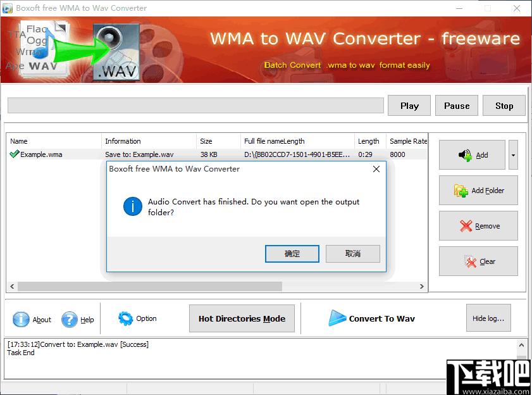Click the Add button speaker icon
The image size is (532, 395).
(465, 155)
